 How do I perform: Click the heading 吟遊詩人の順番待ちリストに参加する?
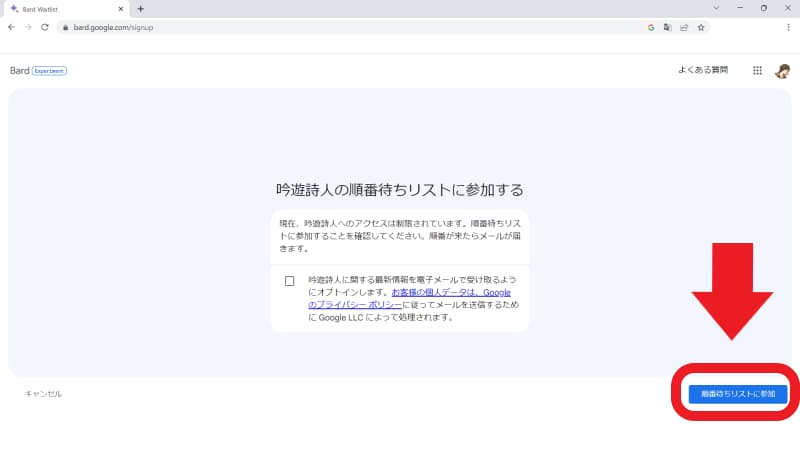pyautogui.click(x=400, y=190)
